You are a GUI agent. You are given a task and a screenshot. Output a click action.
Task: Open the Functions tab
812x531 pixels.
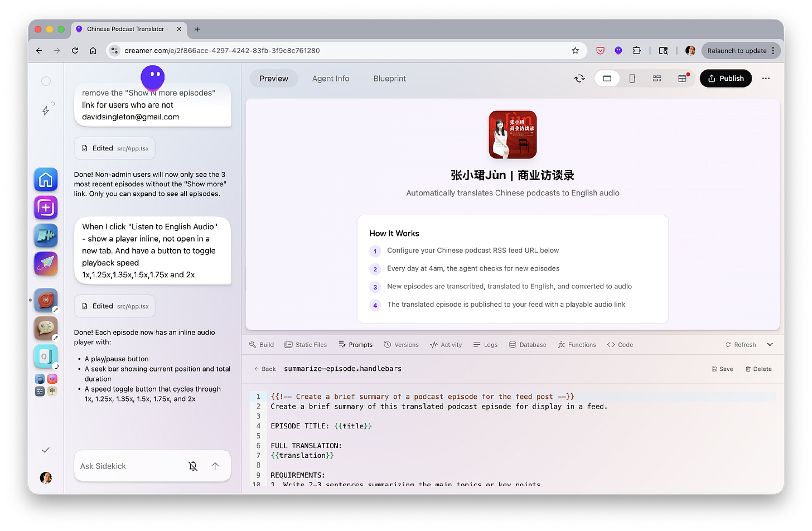(x=577, y=345)
